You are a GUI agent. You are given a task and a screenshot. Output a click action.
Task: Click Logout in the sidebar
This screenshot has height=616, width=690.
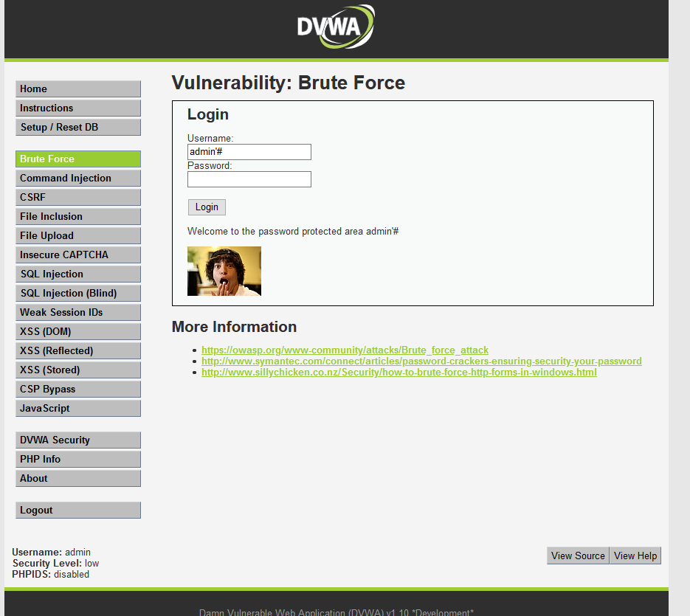click(x=77, y=511)
